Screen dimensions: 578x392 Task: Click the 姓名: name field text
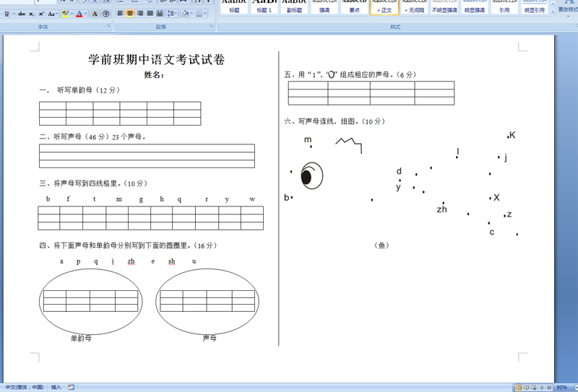pos(154,75)
